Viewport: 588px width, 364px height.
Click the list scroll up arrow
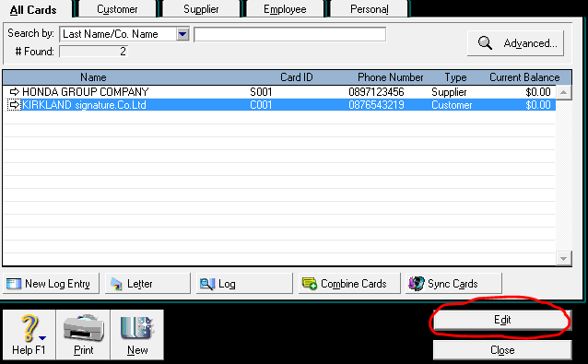563,92
